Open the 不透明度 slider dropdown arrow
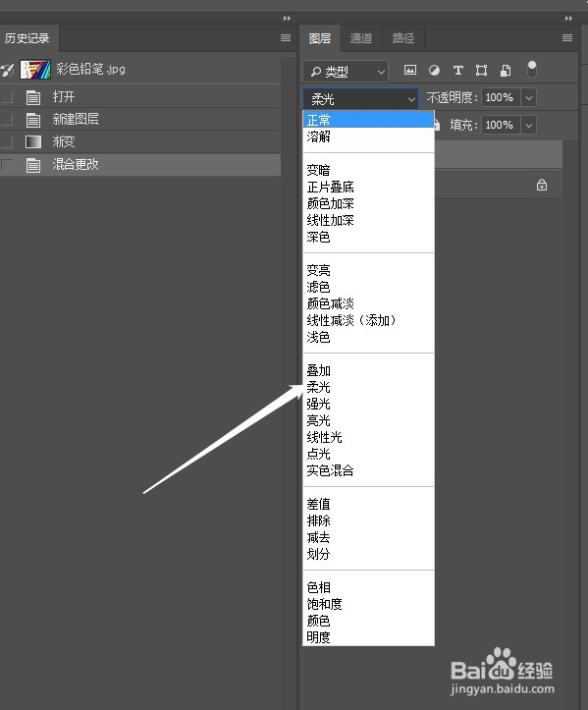Viewport: 588px width, 710px height. (x=529, y=98)
